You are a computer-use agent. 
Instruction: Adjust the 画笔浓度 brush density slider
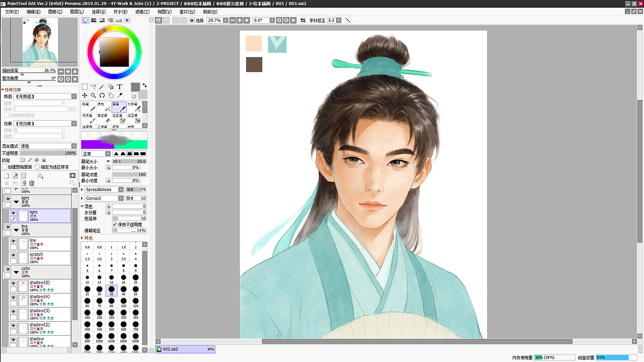129,174
